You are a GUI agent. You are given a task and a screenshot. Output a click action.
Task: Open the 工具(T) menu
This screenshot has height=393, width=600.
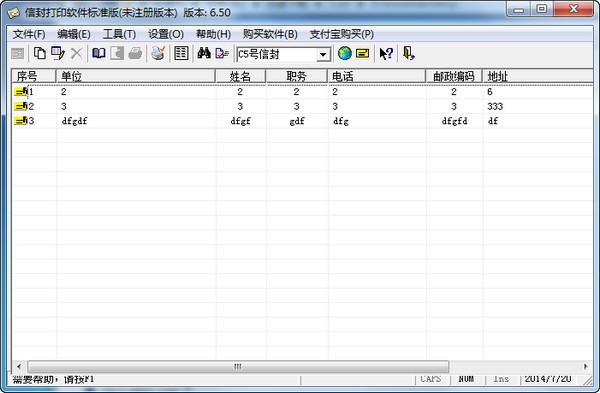click(x=119, y=34)
